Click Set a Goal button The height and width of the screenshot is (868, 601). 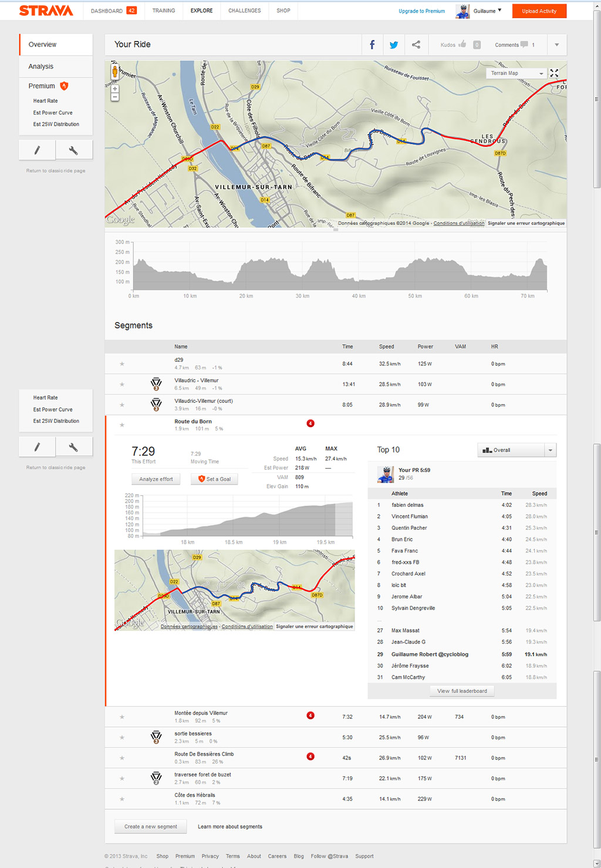pos(215,479)
